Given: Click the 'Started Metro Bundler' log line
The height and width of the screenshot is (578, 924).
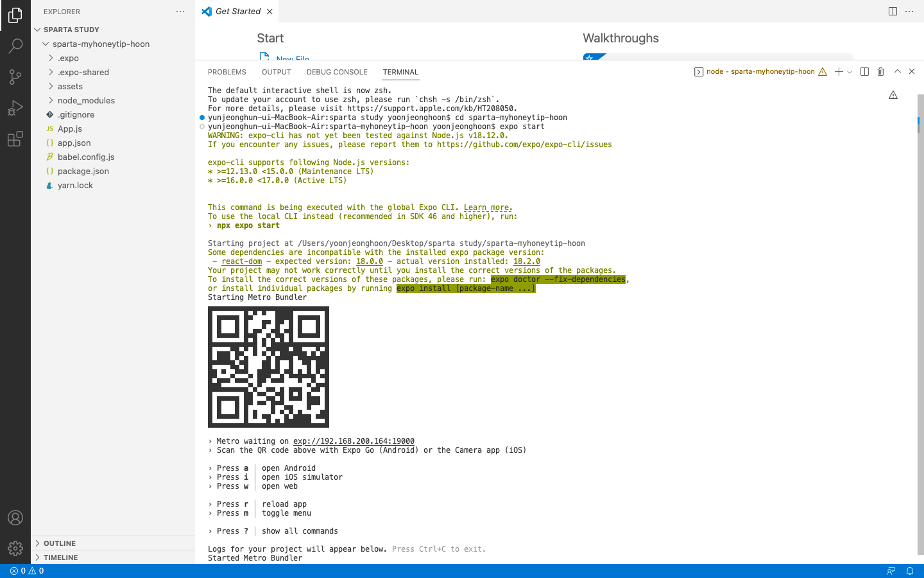Looking at the screenshot, I should point(255,558).
